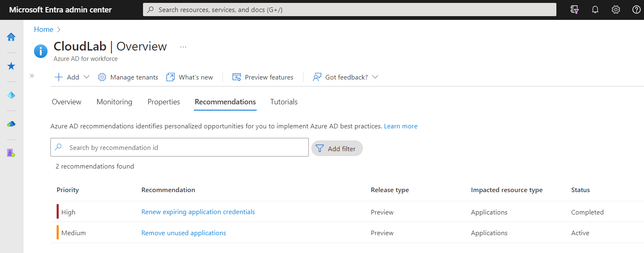The height and width of the screenshot is (253, 644).
Task: Switch to the Properties tab
Action: 164,102
